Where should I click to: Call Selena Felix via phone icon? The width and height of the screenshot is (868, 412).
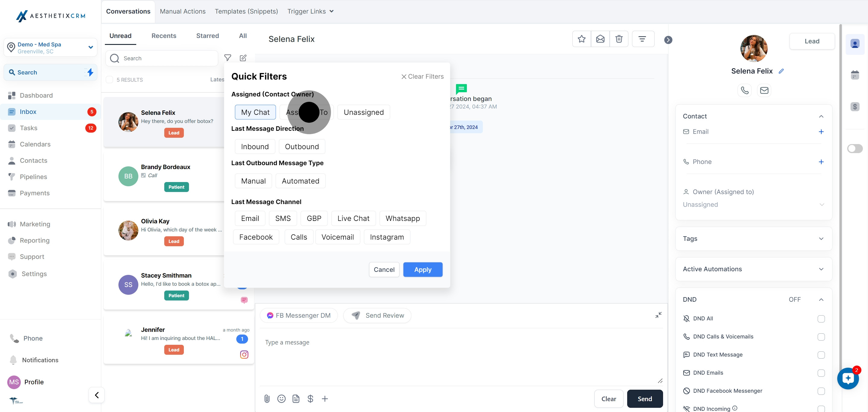[x=744, y=90]
